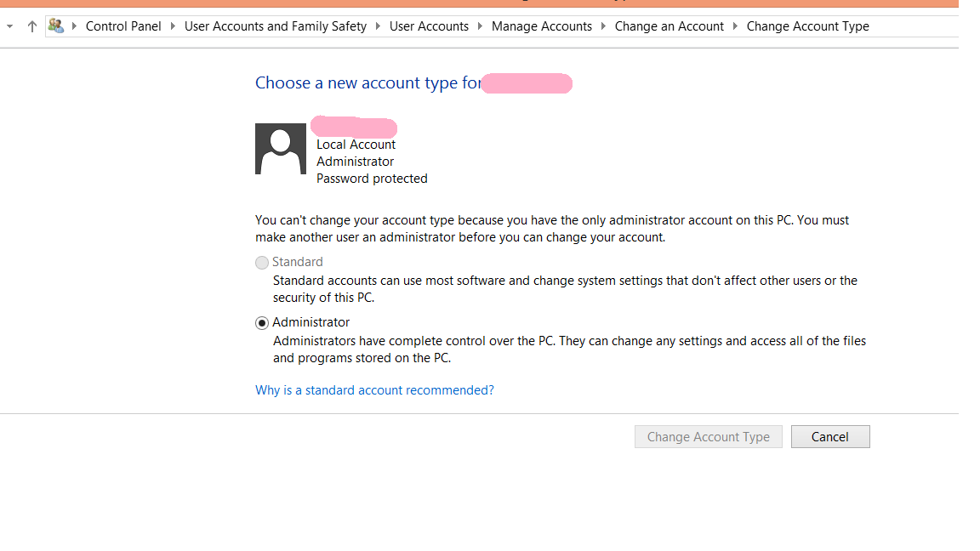Expand the chevron after Manage Accounts breadcrumb

point(604,26)
